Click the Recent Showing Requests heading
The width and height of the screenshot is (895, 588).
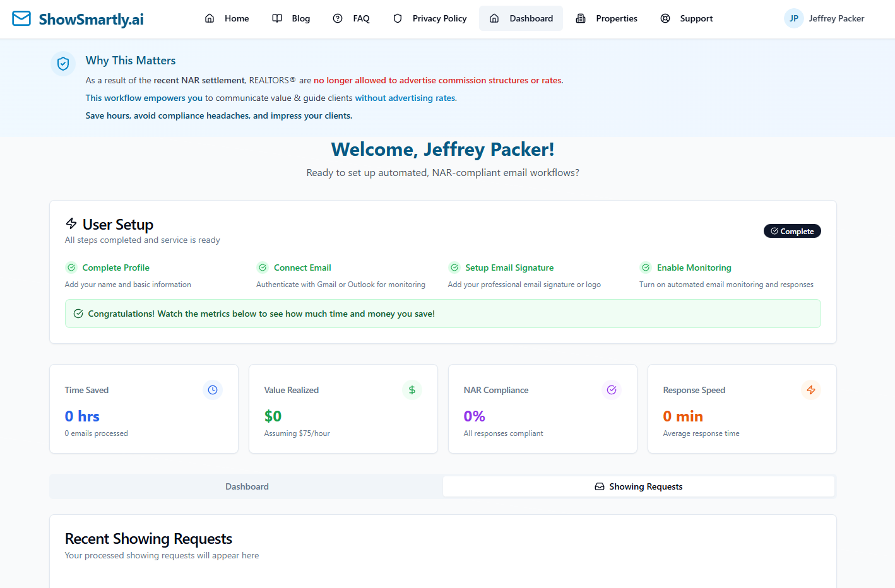pyautogui.click(x=148, y=539)
